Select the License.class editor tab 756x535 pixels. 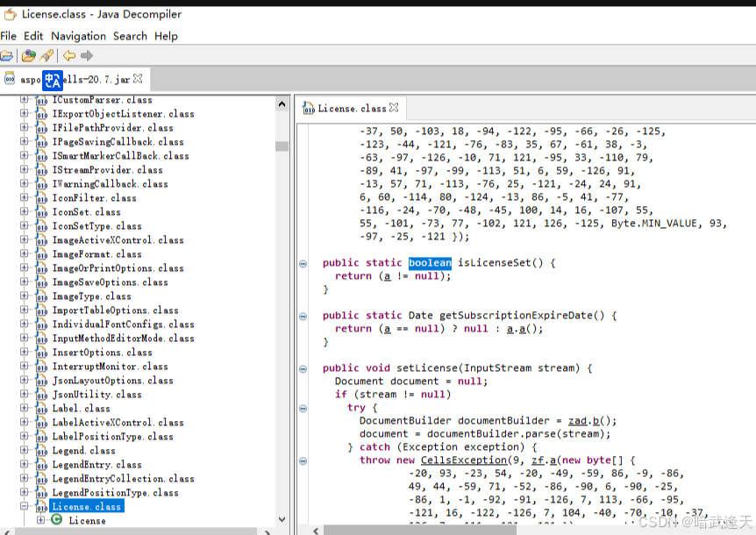[x=352, y=109]
